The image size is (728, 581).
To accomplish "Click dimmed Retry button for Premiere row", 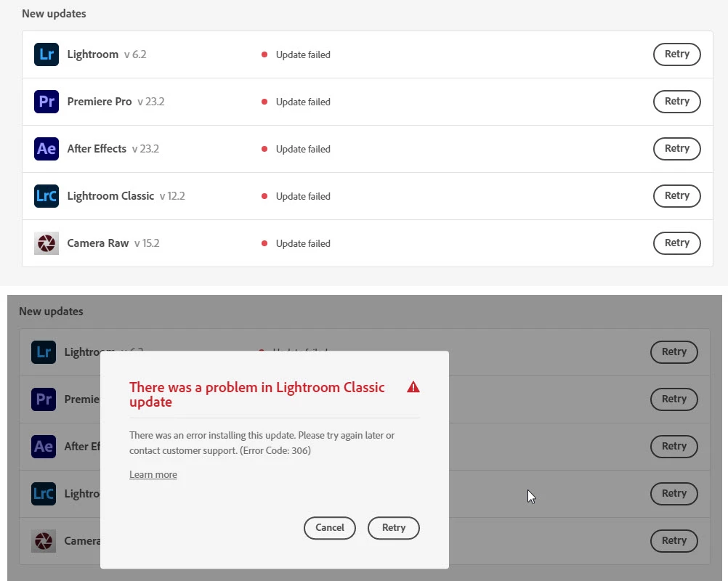I will tap(674, 399).
